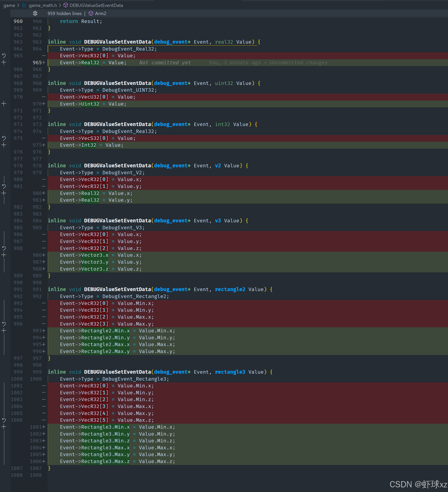This screenshot has width=448, height=492.
Task: Revert the v3 VecR32 block at line 988
Action: 4,248
